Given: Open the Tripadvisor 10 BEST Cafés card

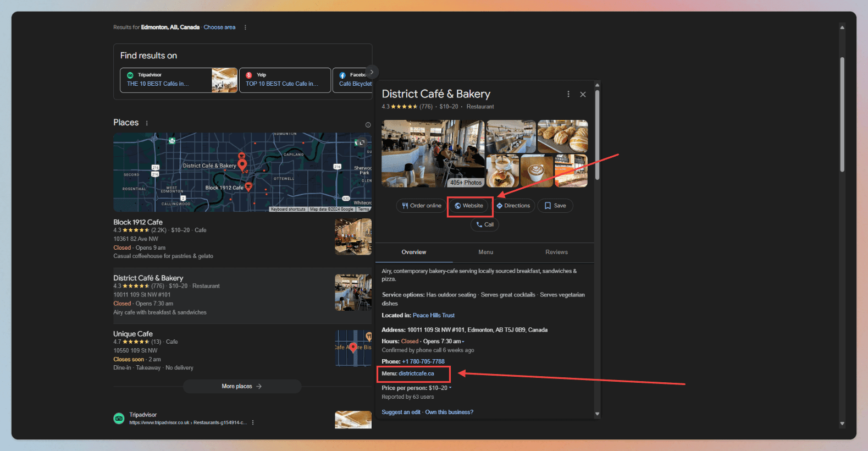Looking at the screenshot, I should [x=179, y=80].
